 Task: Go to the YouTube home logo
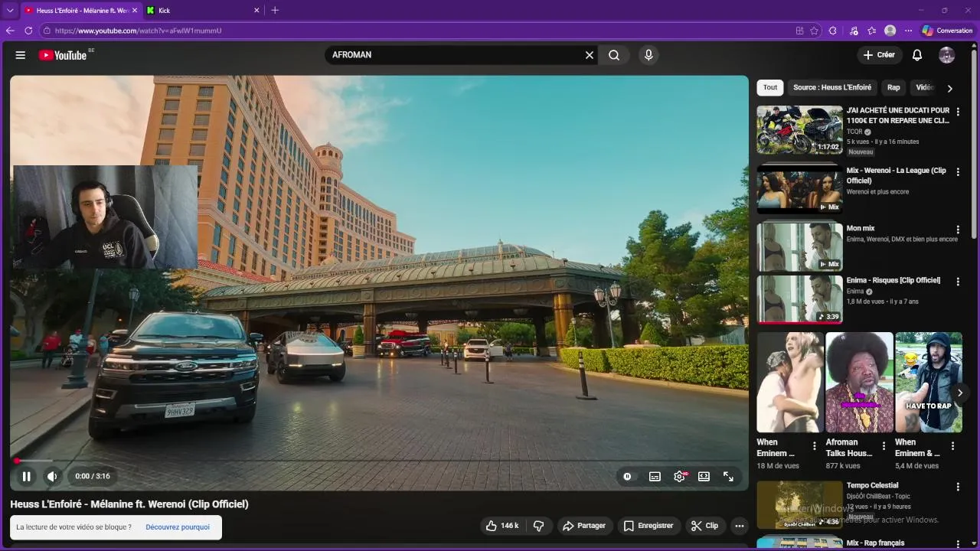(x=63, y=55)
